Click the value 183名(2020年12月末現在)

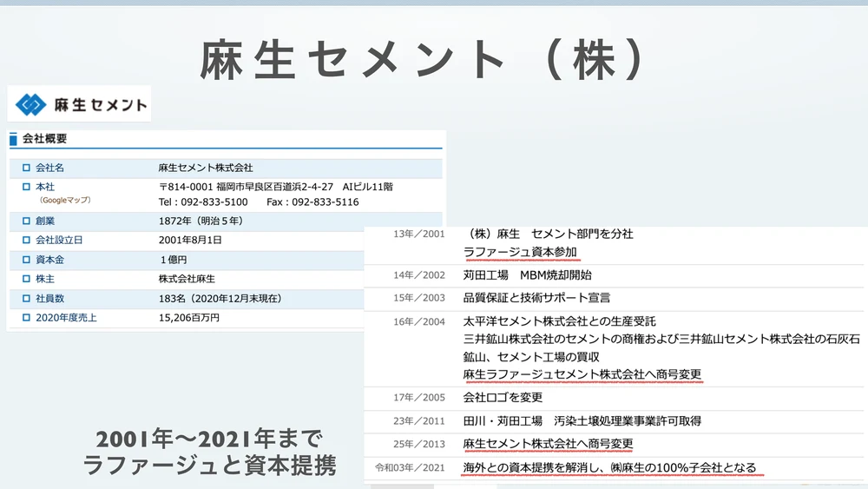point(220,299)
